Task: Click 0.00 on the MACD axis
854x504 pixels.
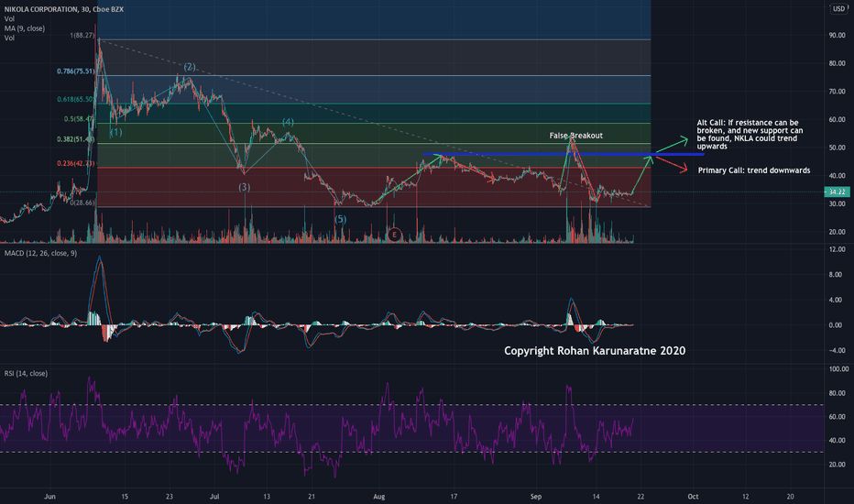Action: [x=836, y=325]
